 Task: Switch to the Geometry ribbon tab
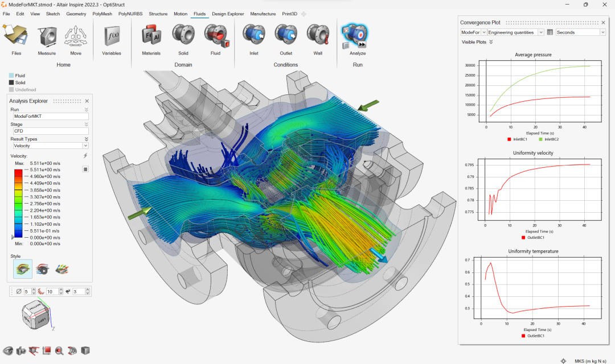pyautogui.click(x=76, y=14)
